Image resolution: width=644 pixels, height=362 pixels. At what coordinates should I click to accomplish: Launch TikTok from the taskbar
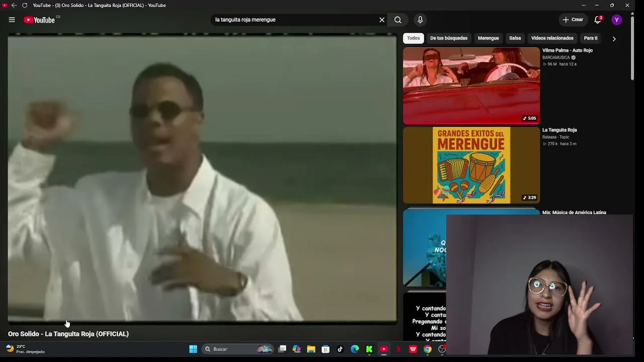tap(340, 349)
